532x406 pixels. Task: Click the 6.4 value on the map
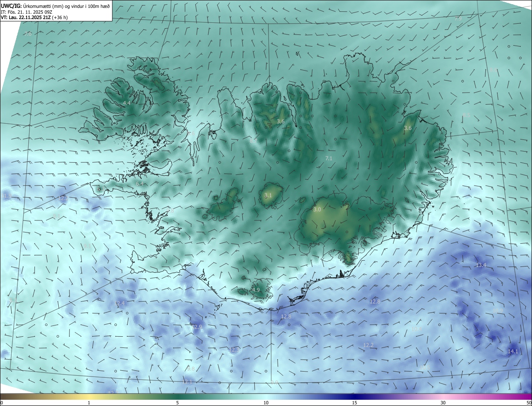140,183
